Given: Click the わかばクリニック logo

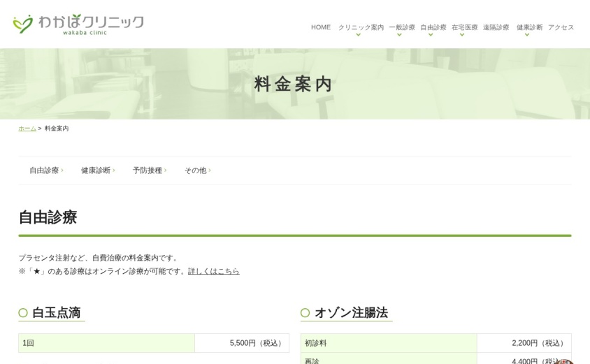Looking at the screenshot, I should tap(78, 24).
